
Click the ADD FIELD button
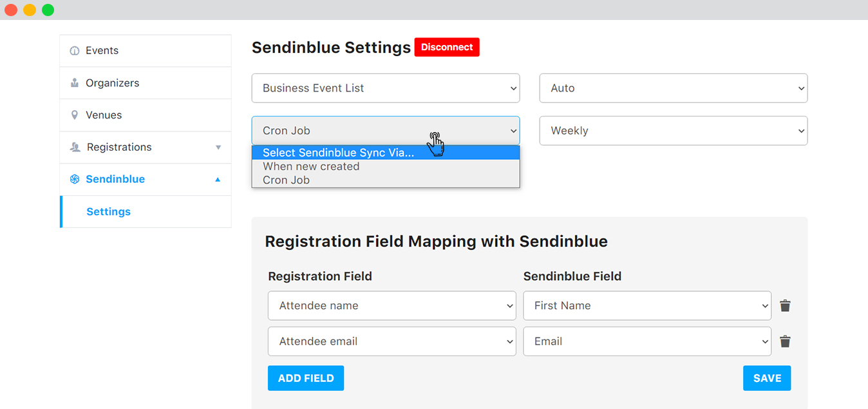click(306, 378)
